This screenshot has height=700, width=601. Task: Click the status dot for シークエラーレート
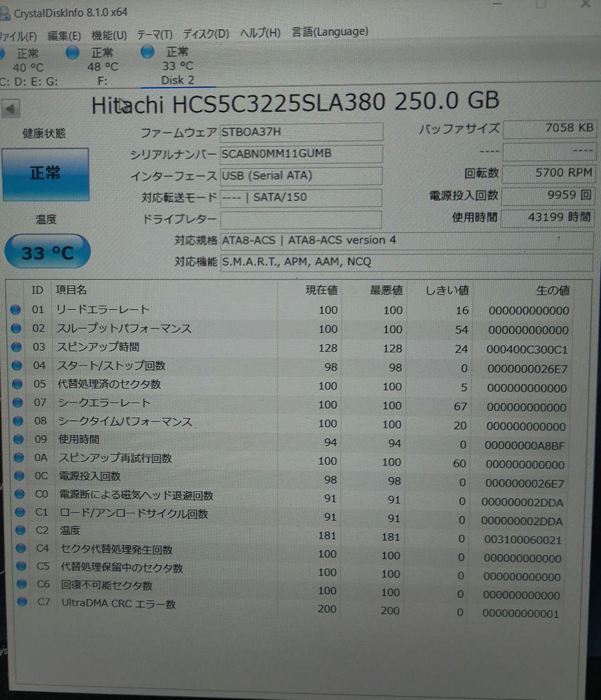click(x=18, y=402)
